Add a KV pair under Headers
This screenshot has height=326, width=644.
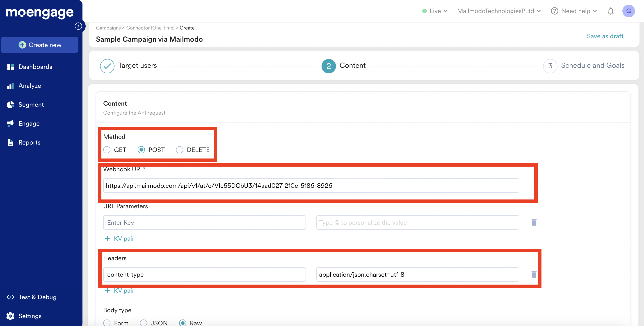(x=119, y=290)
